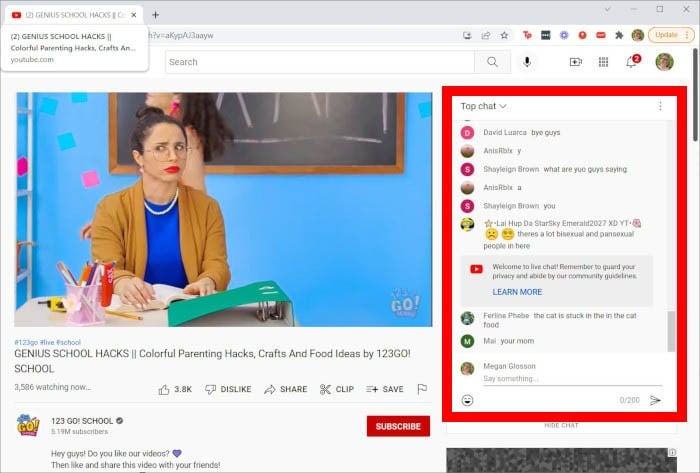This screenshot has width=700, height=473.
Task: Click the report flag icon under video
Action: click(x=422, y=389)
